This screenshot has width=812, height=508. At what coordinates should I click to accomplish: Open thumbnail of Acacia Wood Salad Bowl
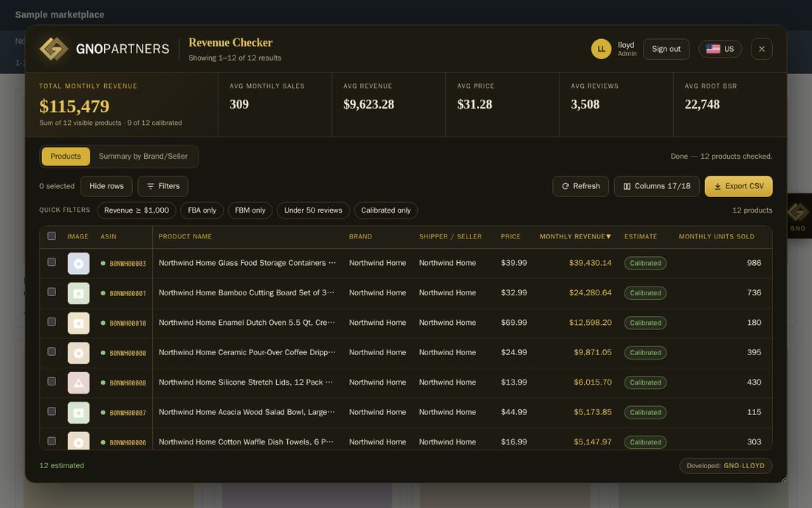pos(79,413)
